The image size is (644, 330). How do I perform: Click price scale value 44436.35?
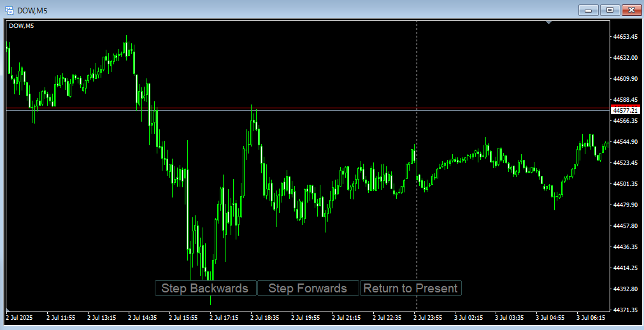pyautogui.click(x=625, y=247)
